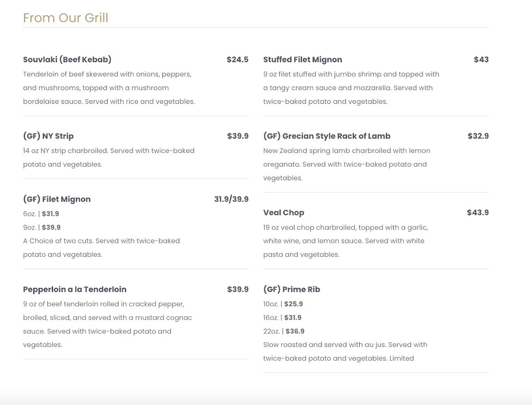532x405 pixels.
Task: Click the $32.9 Rack of Lamb price
Action: click(x=478, y=136)
